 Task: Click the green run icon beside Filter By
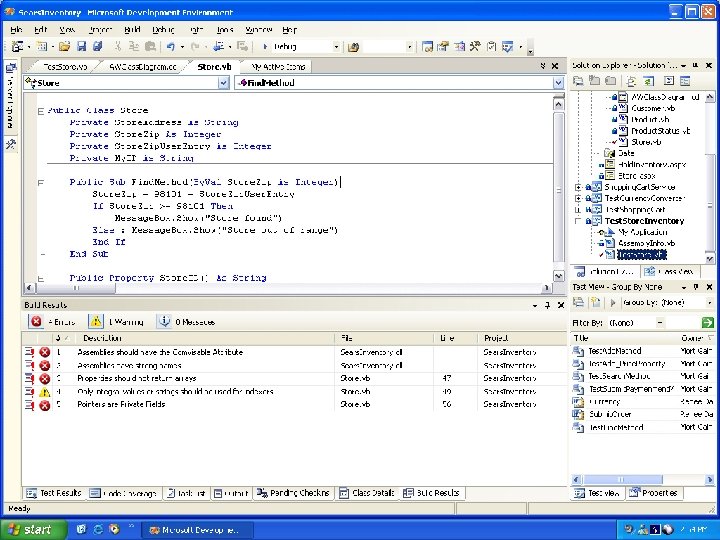coord(707,323)
